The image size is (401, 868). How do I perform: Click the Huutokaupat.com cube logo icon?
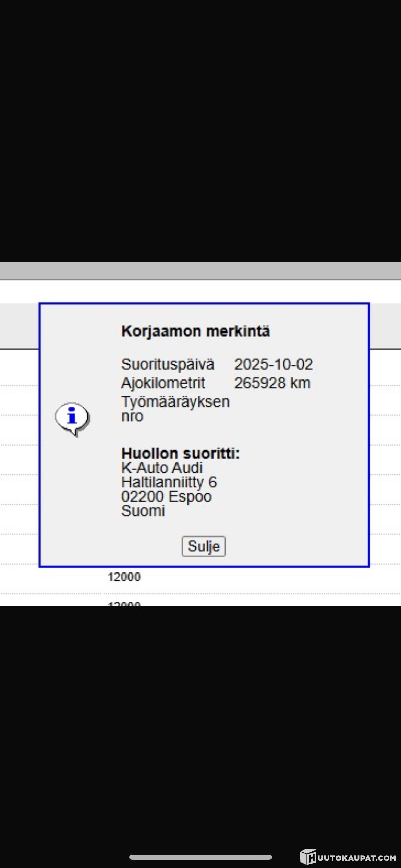[x=308, y=856]
